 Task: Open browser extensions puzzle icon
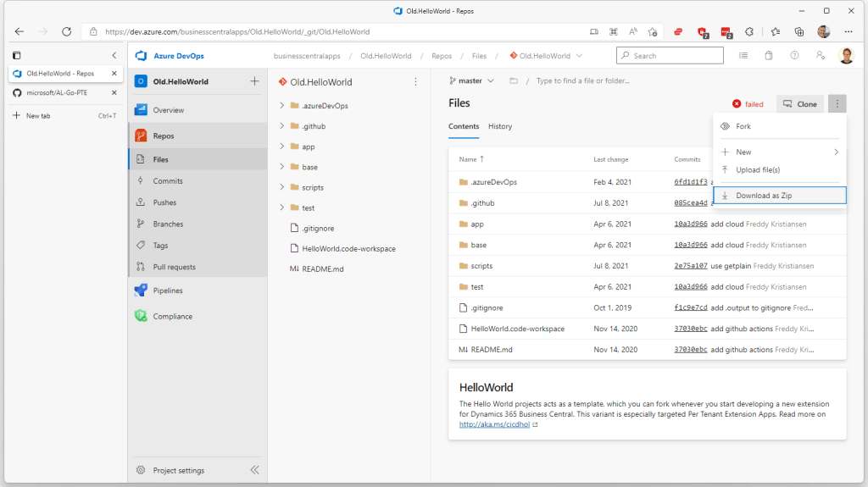(x=749, y=31)
